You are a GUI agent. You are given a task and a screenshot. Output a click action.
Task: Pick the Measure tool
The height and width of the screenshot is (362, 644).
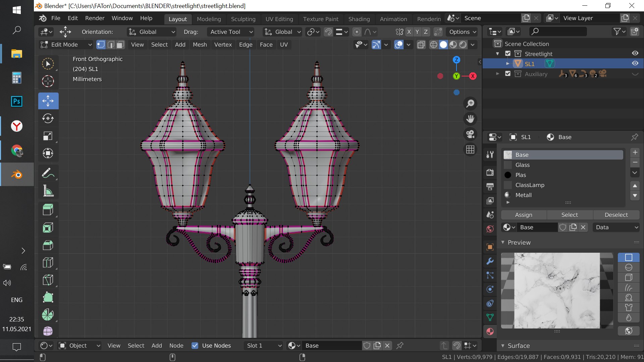[48, 191]
